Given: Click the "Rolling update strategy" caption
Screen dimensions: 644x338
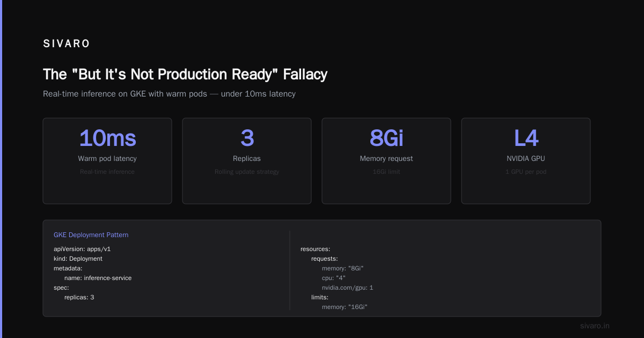Looking at the screenshot, I should 247,172.
